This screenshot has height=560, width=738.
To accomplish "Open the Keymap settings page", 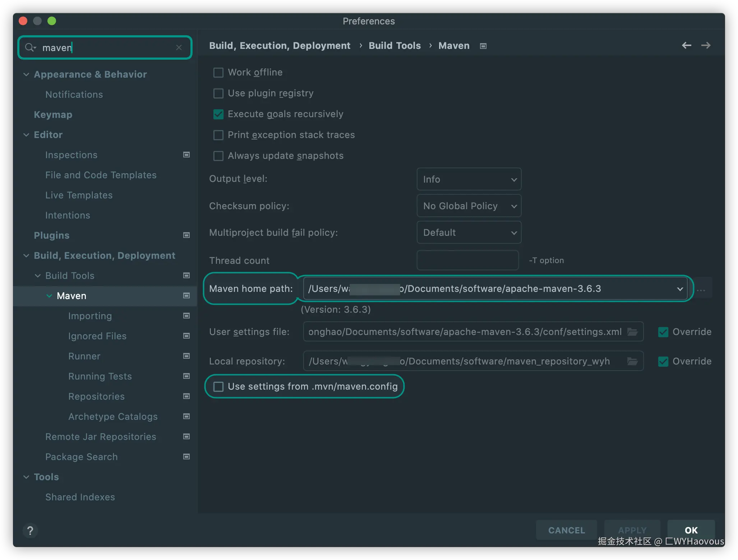I will point(53,115).
